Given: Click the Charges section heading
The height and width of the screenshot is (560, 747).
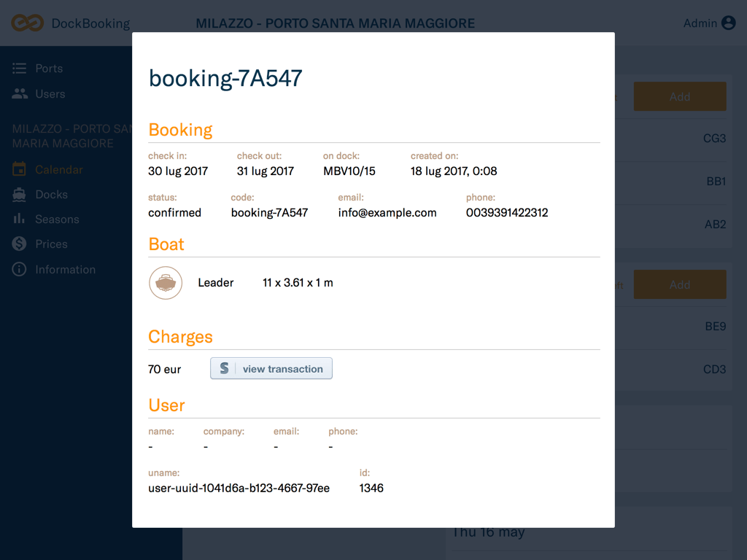Looking at the screenshot, I should point(180,337).
